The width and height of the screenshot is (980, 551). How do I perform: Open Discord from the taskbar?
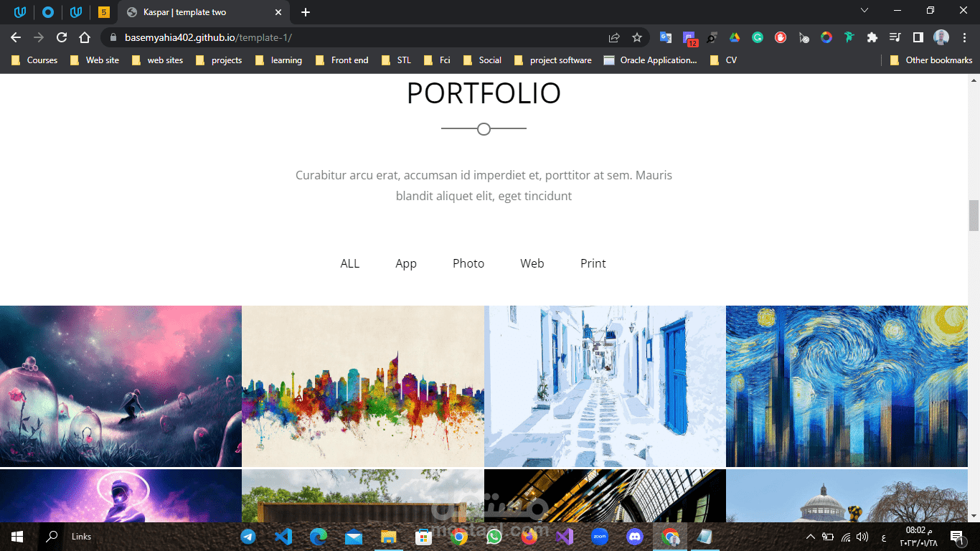[635, 537]
